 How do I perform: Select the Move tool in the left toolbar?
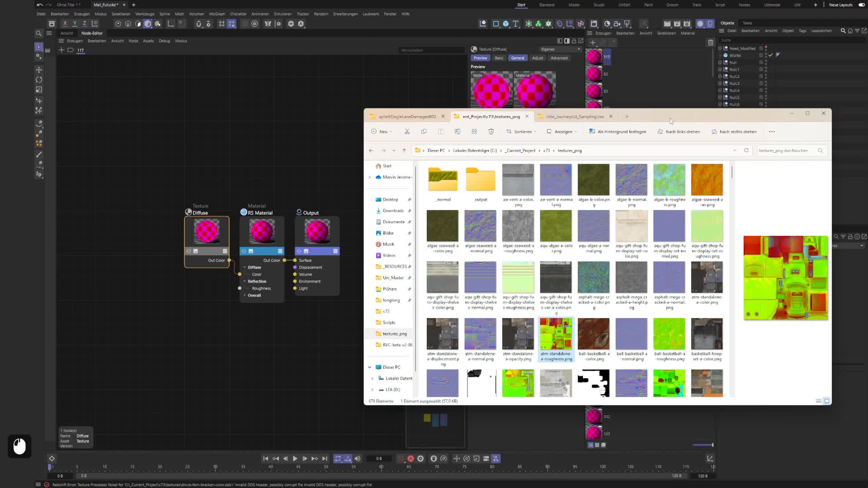(x=39, y=70)
